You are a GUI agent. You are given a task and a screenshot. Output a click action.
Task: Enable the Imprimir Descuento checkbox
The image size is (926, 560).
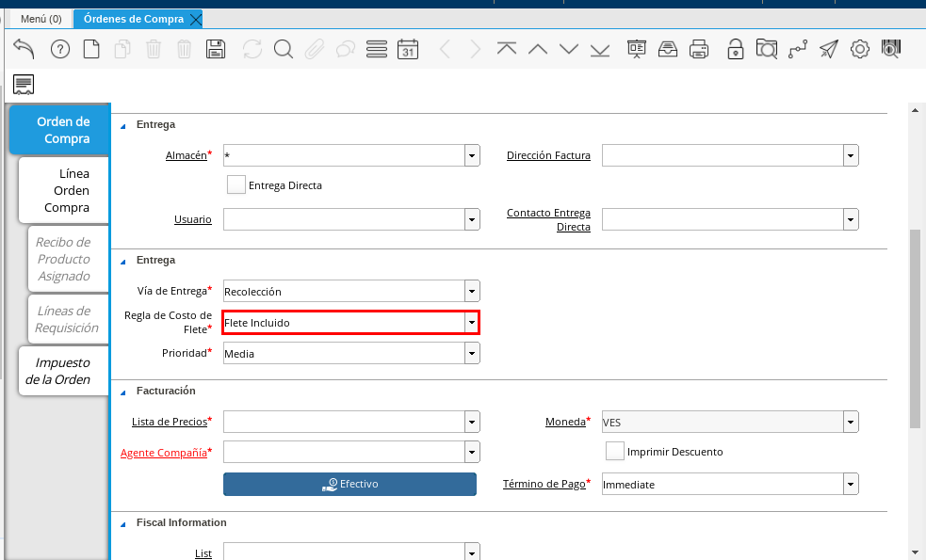615,452
